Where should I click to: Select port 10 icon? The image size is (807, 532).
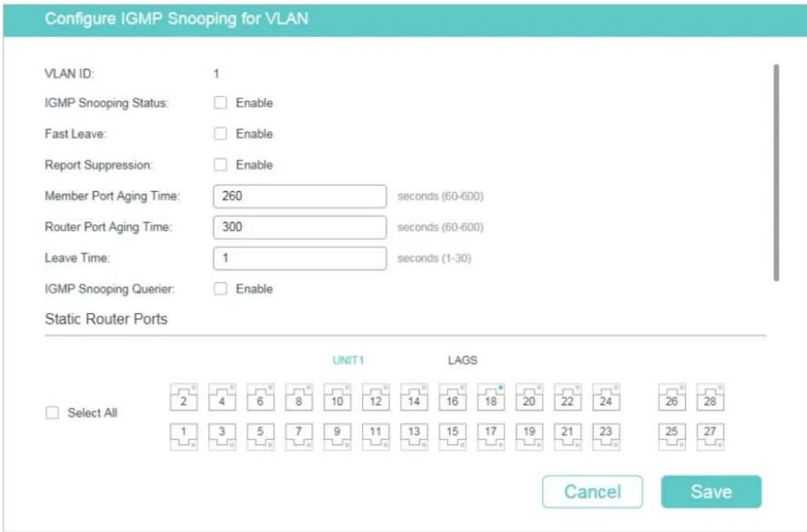click(x=337, y=397)
